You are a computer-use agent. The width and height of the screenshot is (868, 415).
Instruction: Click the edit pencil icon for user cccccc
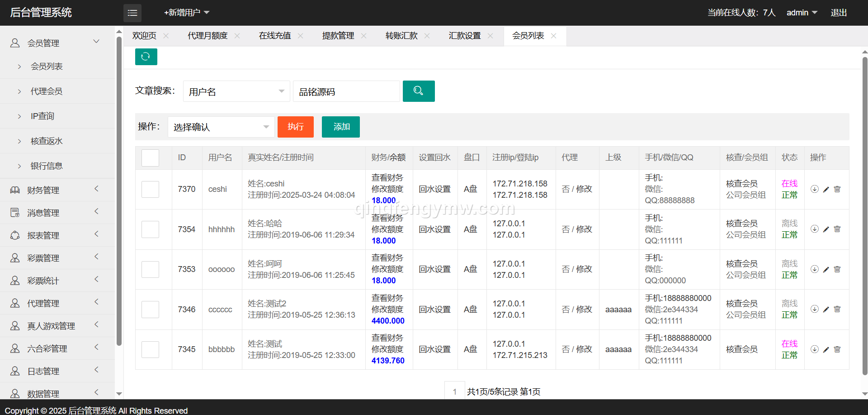pos(826,310)
